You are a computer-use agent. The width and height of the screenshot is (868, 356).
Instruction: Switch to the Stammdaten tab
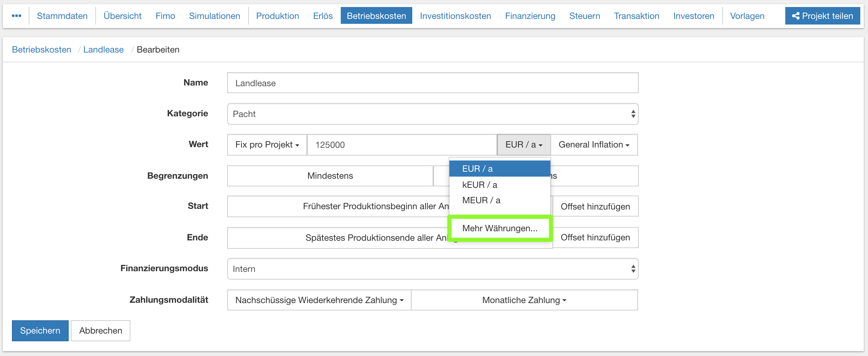coord(62,16)
